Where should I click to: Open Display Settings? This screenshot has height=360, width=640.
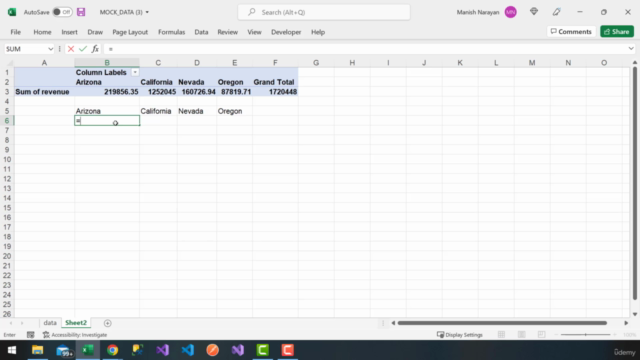[460, 335]
